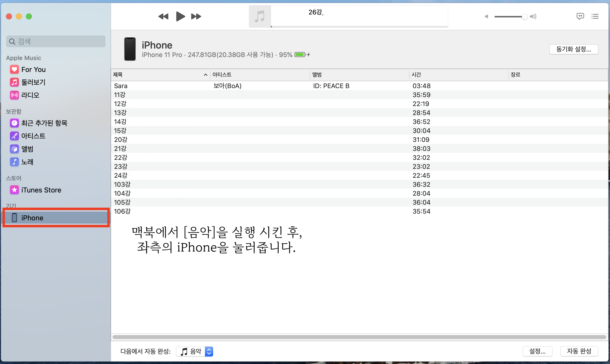This screenshot has width=610, height=364.
Task: Click the volume slider knob
Action: 524,17
